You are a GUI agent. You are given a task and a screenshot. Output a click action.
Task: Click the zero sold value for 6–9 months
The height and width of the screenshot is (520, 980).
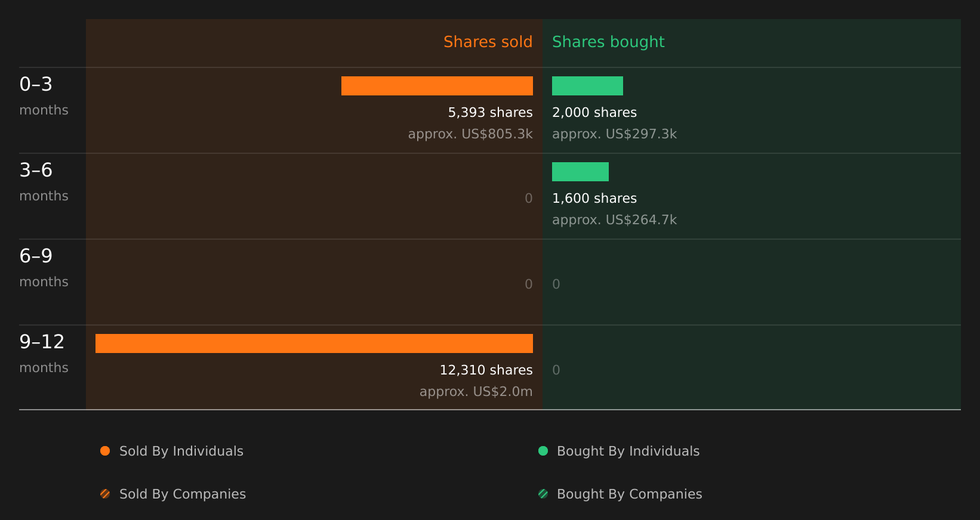click(529, 284)
